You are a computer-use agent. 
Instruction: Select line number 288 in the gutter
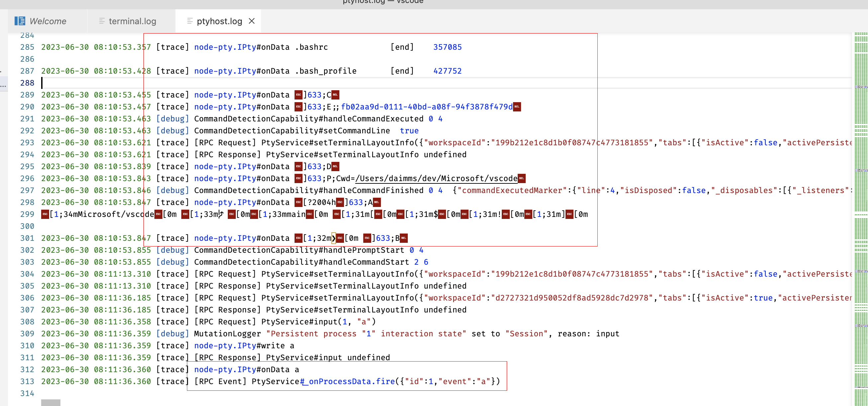click(x=28, y=83)
